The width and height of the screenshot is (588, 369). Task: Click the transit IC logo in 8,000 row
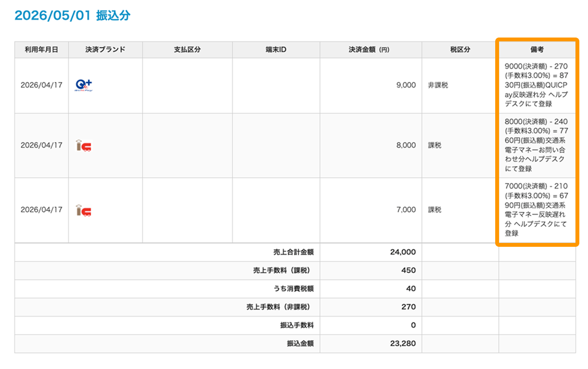(84, 145)
